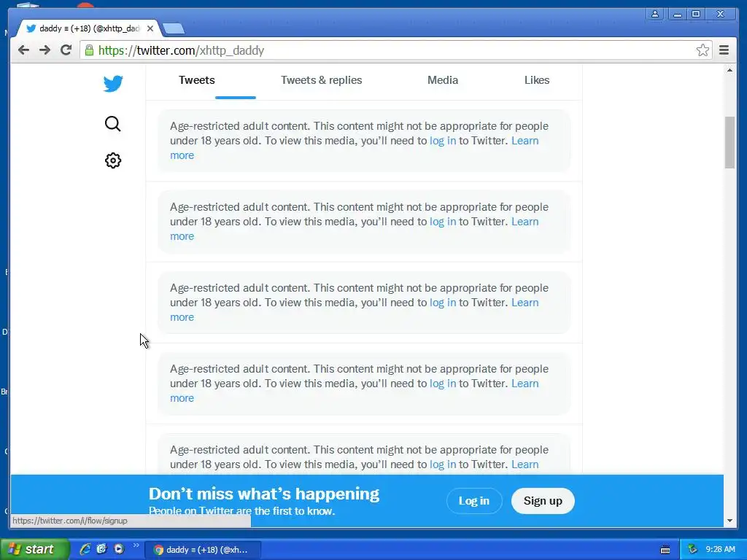Screen dimensions: 747x560
Task: Click "Don't miss what's happening" heading
Action: pyautogui.click(x=264, y=494)
